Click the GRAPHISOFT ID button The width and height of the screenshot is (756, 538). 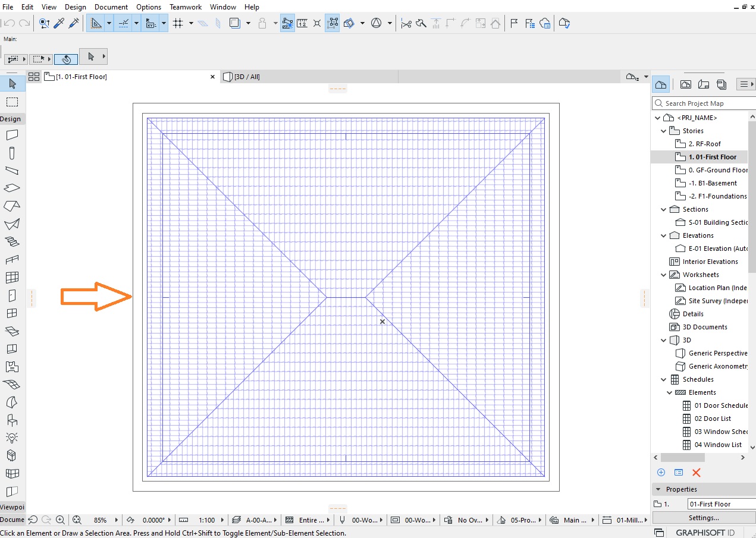tap(705, 532)
